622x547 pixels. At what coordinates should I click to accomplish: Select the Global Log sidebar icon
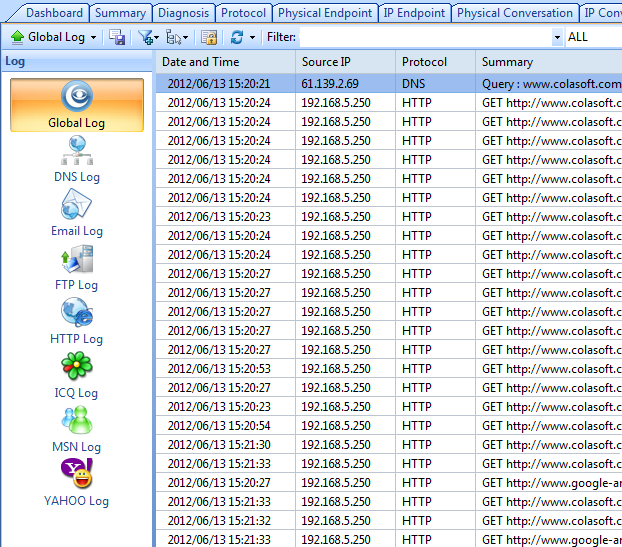pos(77,105)
